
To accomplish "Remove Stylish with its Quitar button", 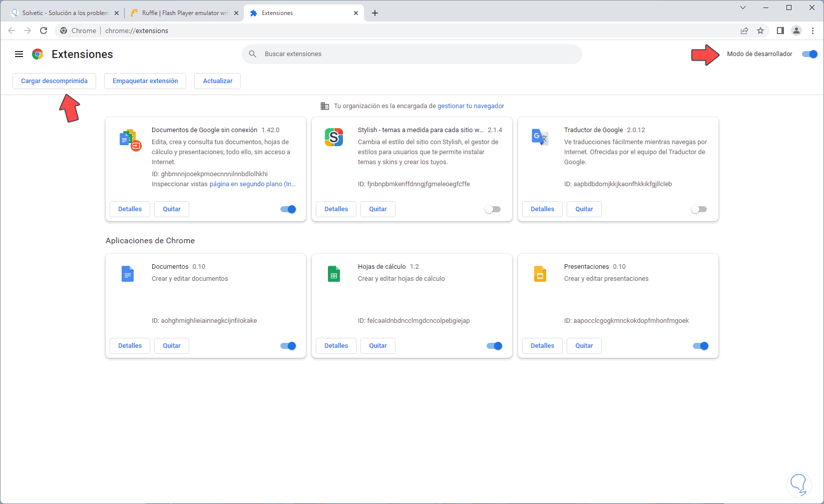I will [378, 209].
